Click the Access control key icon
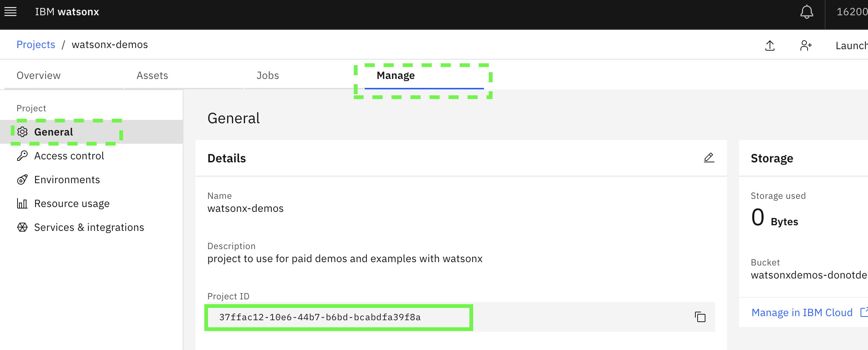Viewport: 868px width, 350px height. pos(22,156)
